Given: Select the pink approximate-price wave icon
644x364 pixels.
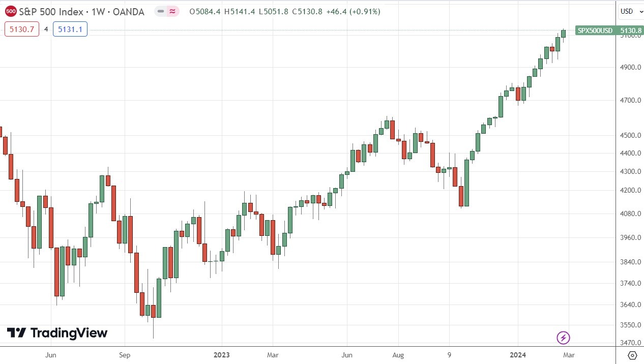Looking at the screenshot, I should pos(171,11).
